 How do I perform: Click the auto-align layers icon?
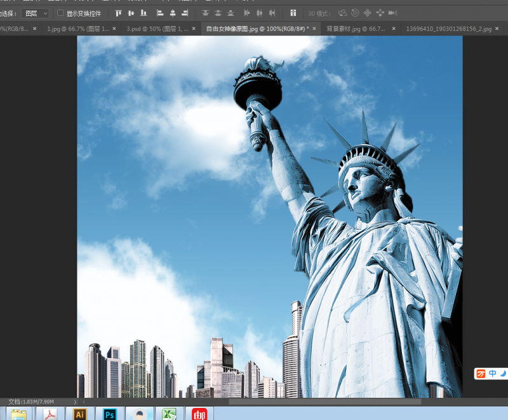[293, 13]
